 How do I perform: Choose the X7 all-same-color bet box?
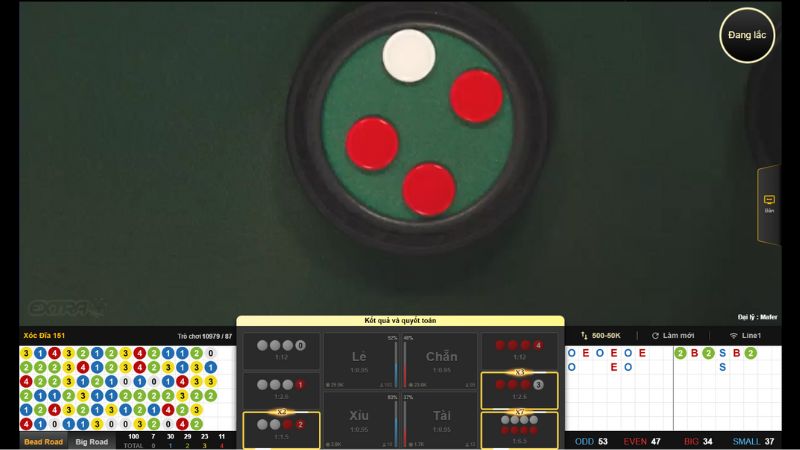click(x=519, y=429)
